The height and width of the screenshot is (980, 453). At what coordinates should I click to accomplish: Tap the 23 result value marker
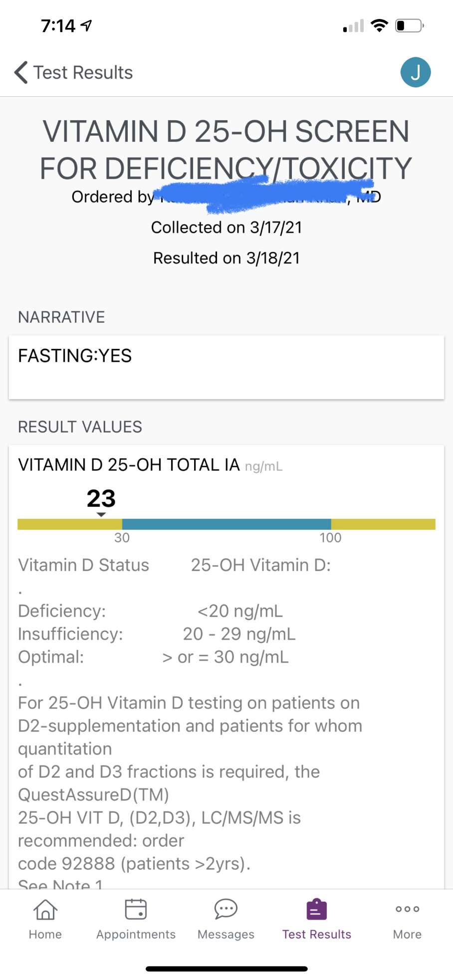(101, 498)
